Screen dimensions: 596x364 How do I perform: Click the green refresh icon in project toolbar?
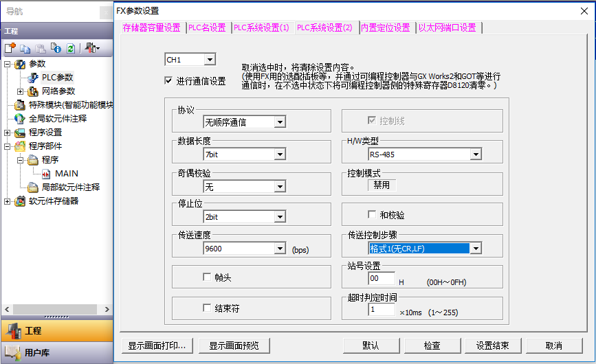tap(70, 48)
